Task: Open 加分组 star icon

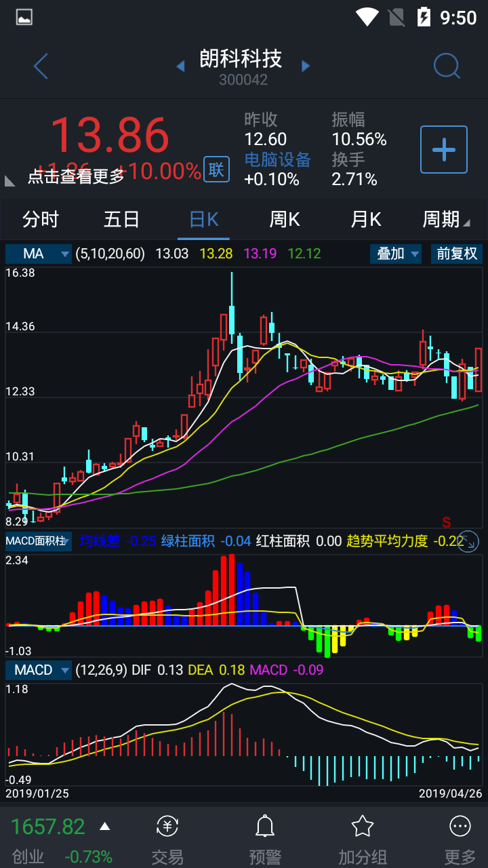Action: 363,827
